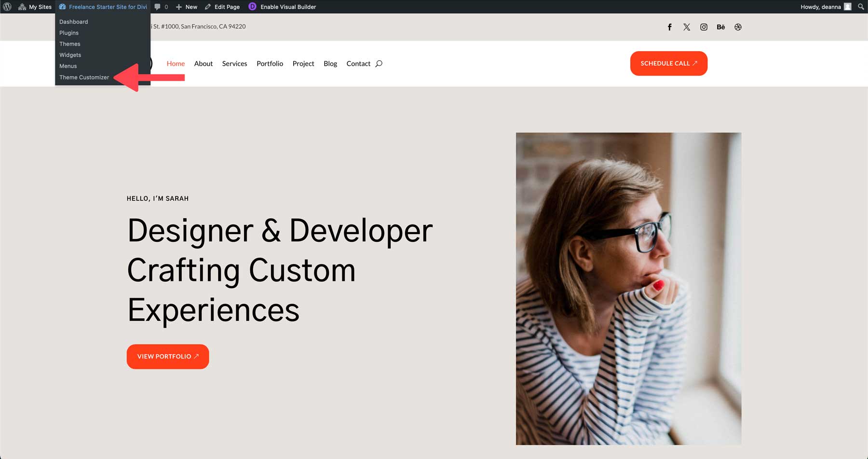
Task: Click the comments bubble icon showing 0
Action: coord(161,7)
